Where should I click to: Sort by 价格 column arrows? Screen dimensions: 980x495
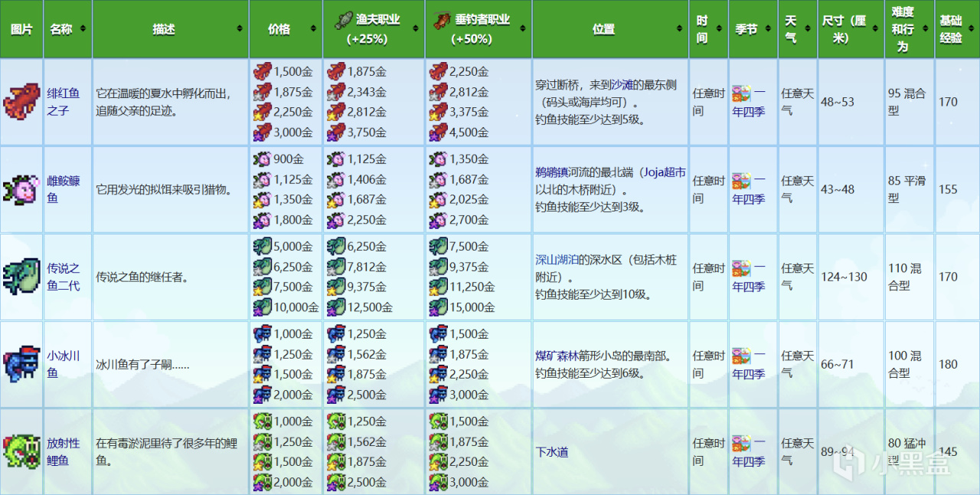point(314,29)
